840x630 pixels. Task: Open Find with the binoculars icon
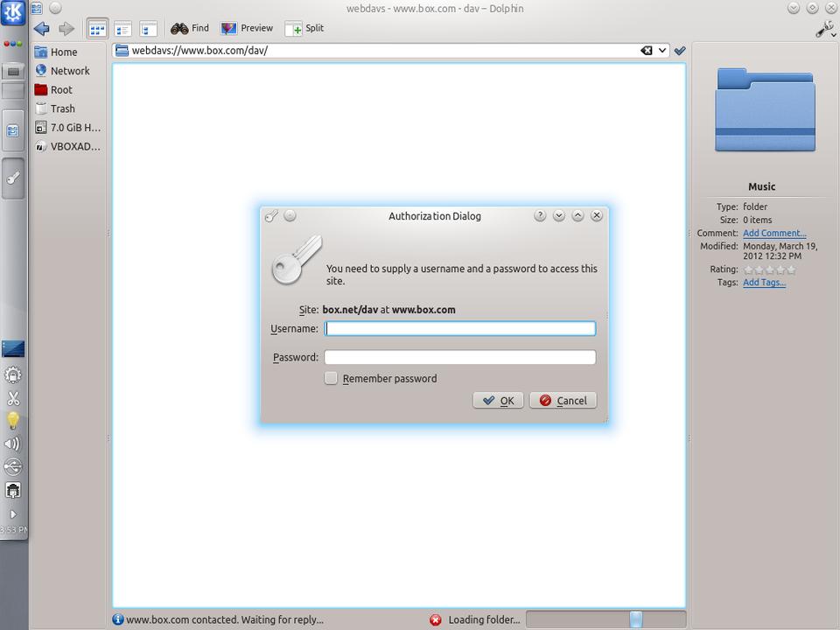click(x=190, y=28)
